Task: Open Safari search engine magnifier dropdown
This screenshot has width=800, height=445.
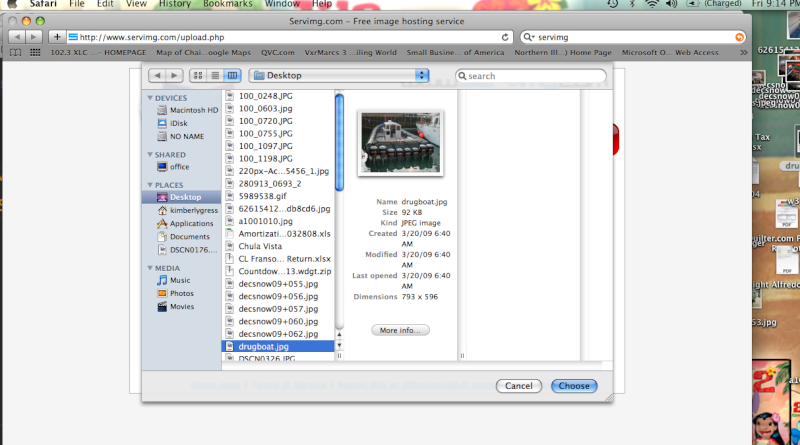Action: click(x=528, y=37)
